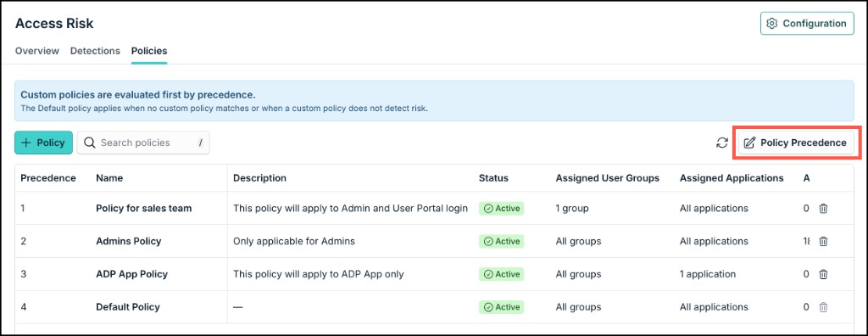Click 'All applications' in Default Policy row
This screenshot has width=868, height=336.
[714, 306]
